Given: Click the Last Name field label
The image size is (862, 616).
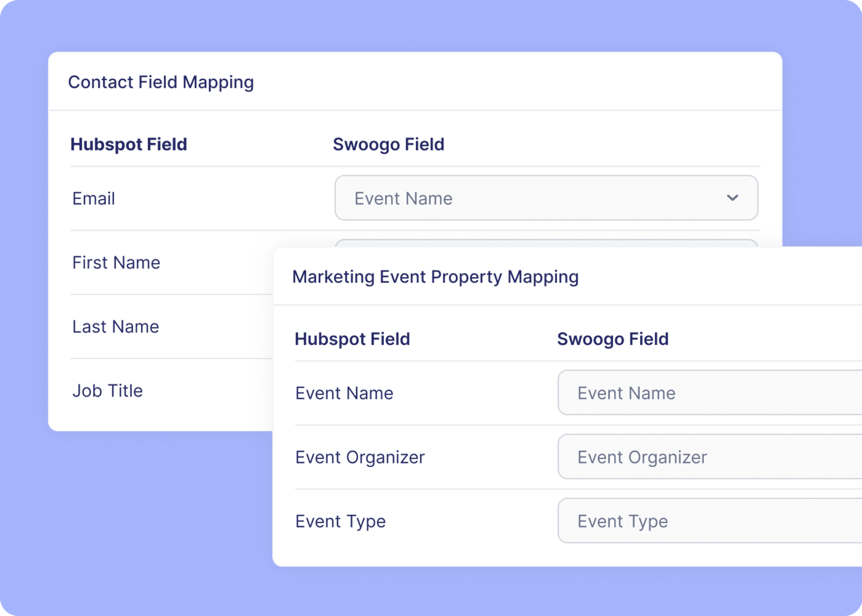Looking at the screenshot, I should (x=116, y=327).
